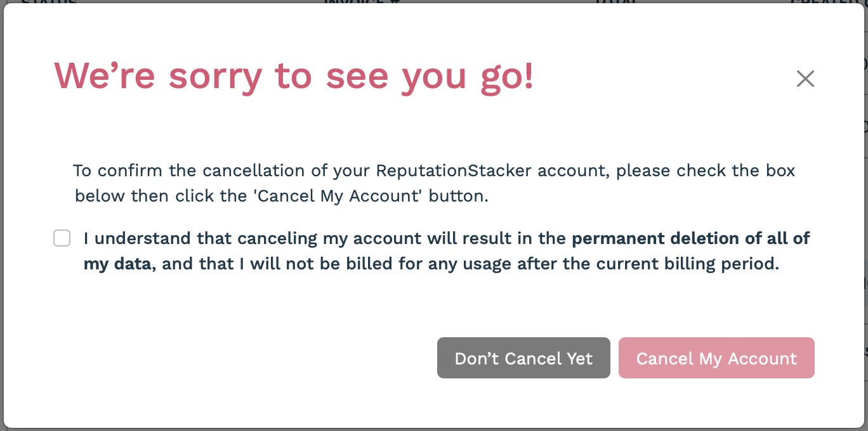Close the cancellation dialog with the X icon
This screenshot has width=868, height=431.
(x=805, y=79)
